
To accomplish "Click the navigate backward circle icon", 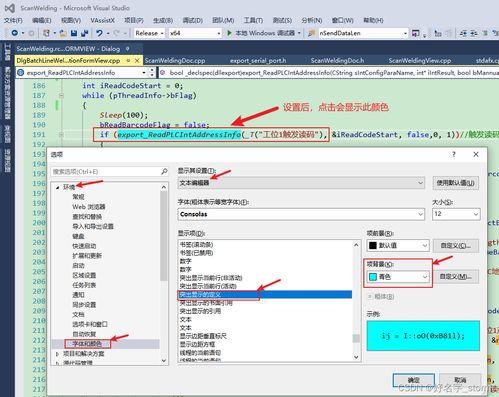I will [14, 33].
